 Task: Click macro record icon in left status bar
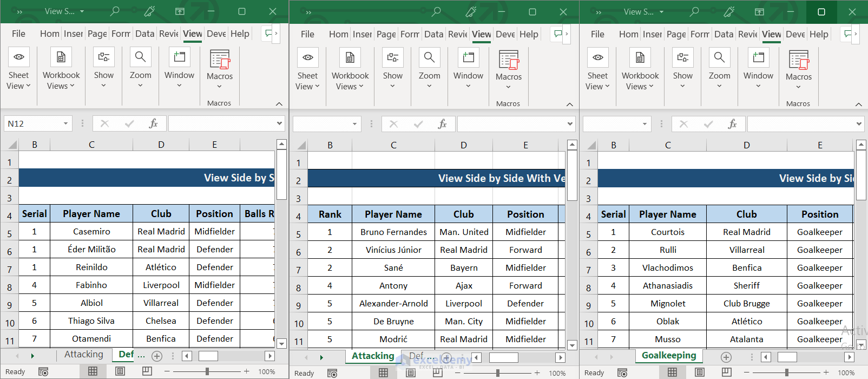pos(43,371)
